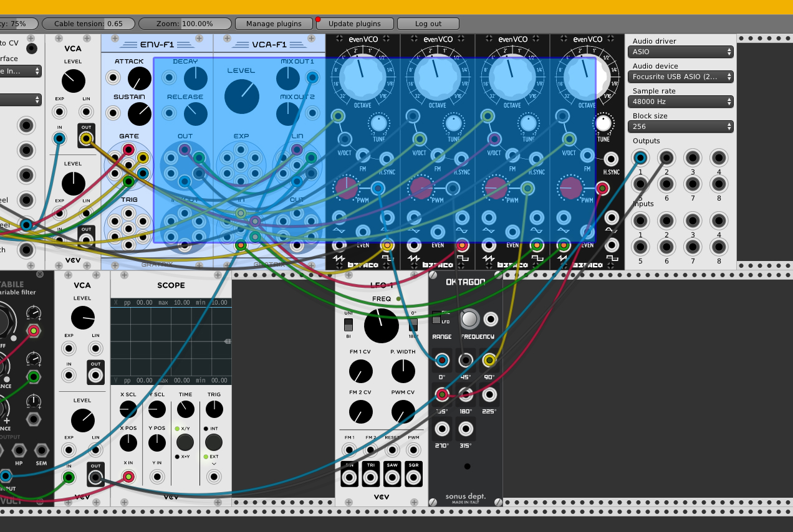The height and width of the screenshot is (532, 793).
Task: Flip the LFO-1 0°/180° phase switch
Action: coord(413,324)
